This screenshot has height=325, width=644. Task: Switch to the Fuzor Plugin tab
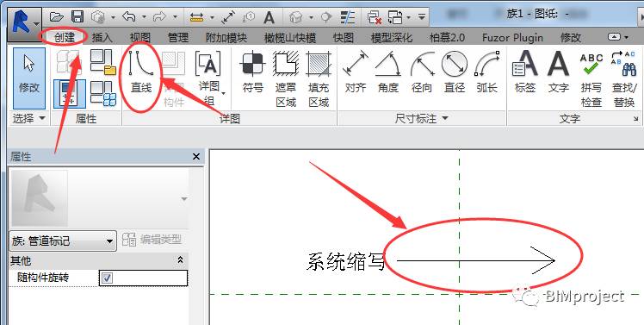512,38
